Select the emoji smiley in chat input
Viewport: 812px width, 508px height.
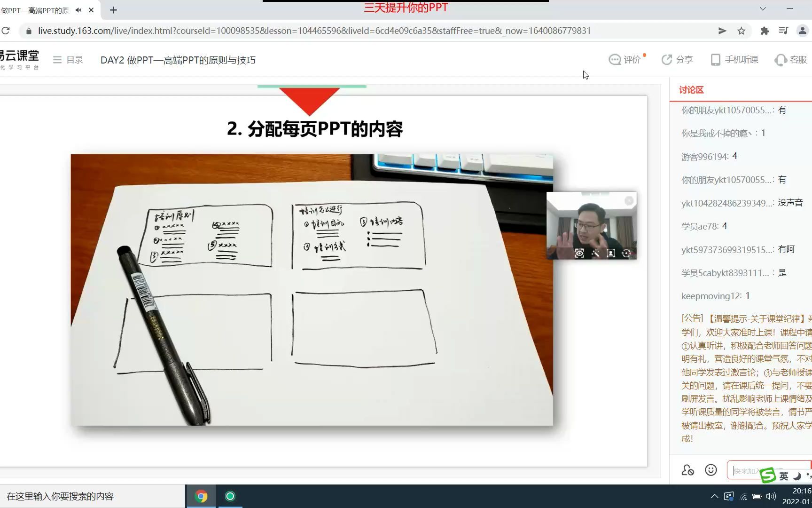(710, 470)
